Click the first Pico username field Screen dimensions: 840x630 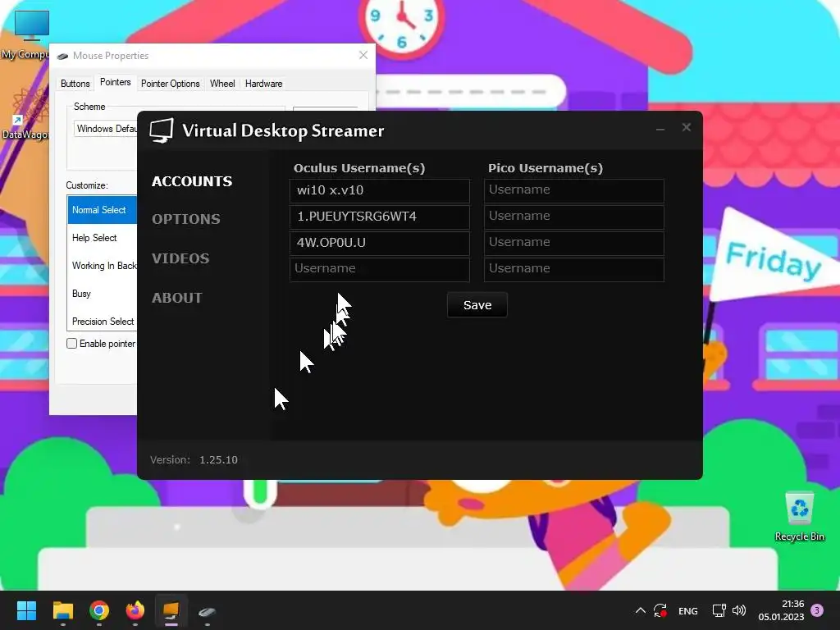tap(573, 190)
